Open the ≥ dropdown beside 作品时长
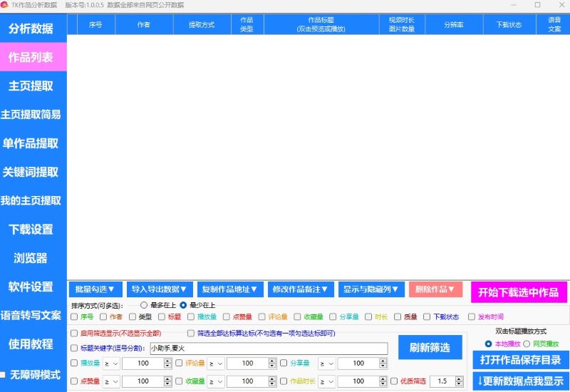This screenshot has width=570, height=392. (x=327, y=381)
